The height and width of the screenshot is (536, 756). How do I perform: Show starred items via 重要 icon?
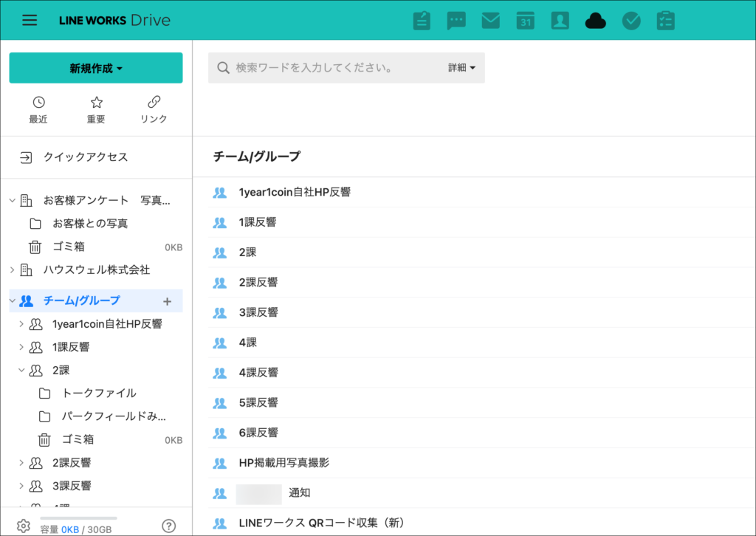96,109
